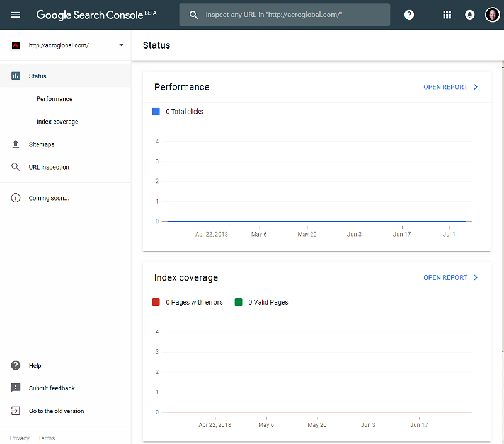Click the URL inspection magnifier icon

15,167
